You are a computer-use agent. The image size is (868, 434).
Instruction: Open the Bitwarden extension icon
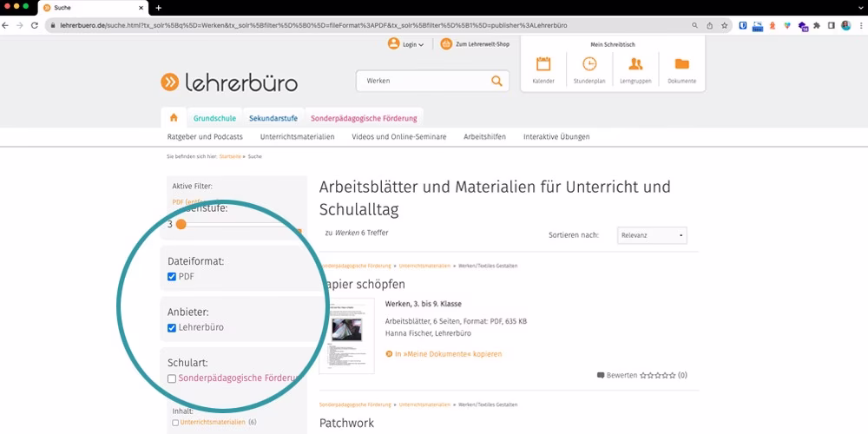pos(744,25)
